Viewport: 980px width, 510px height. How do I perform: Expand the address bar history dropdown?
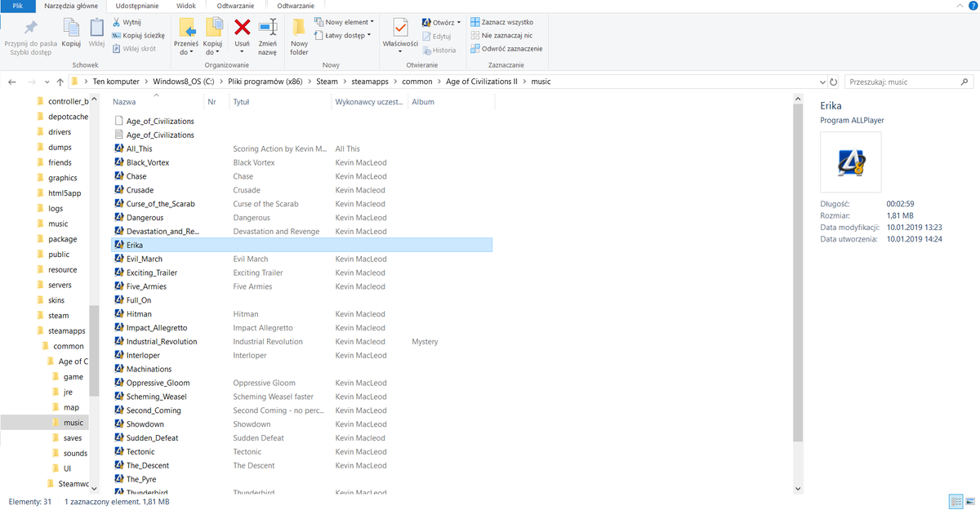pyautogui.click(x=822, y=82)
